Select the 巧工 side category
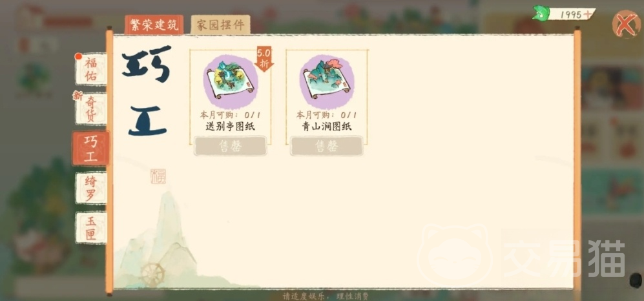Screen dimensions: 644x301 click(91, 149)
